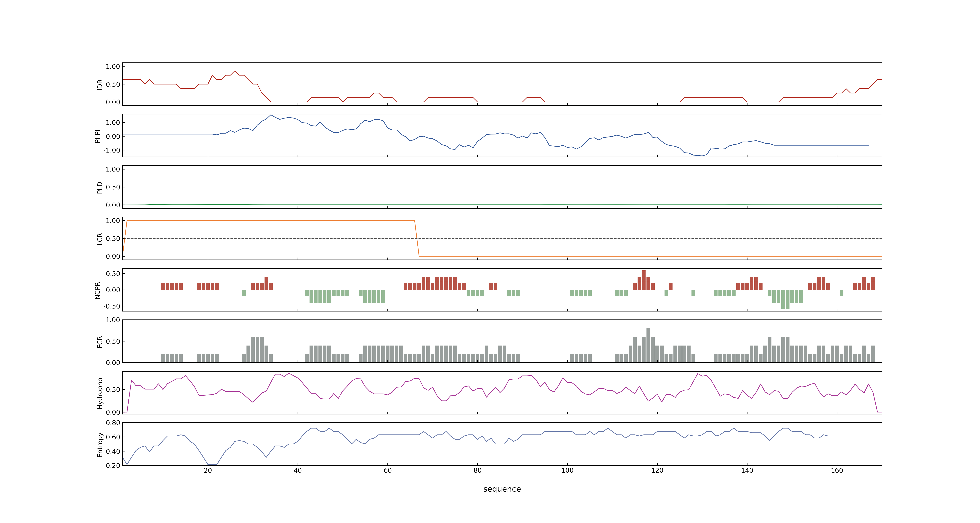
Task: Click the 0.80 tick on Entropy axis
Action: (113, 423)
